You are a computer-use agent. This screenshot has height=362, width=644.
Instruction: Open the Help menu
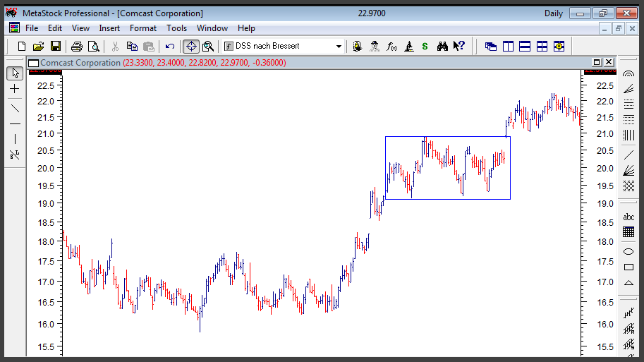246,28
